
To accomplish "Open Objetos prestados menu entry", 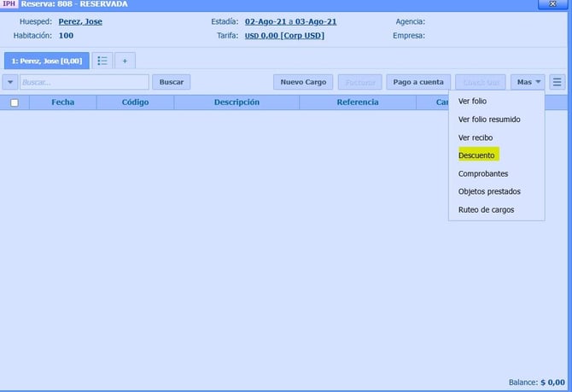I will (x=489, y=191).
